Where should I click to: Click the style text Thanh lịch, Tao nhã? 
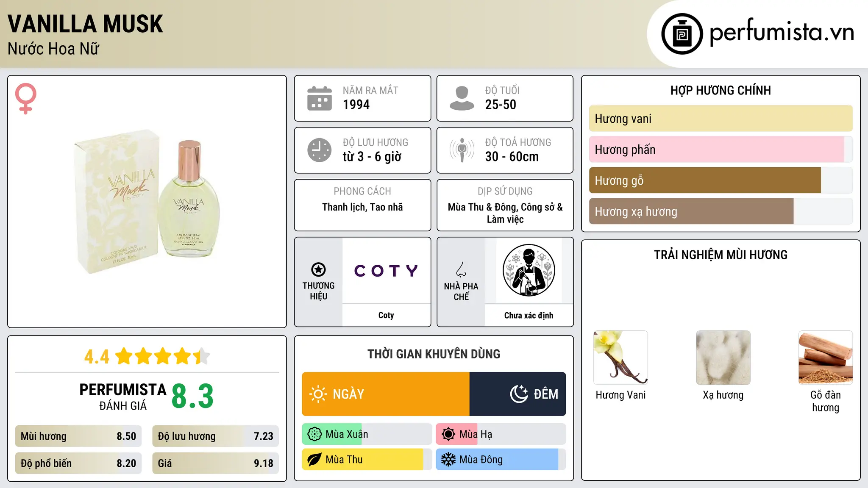click(362, 207)
